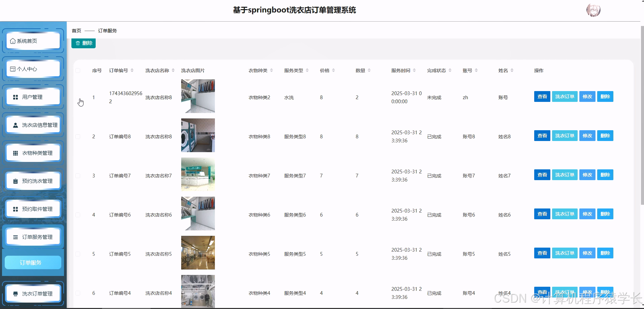Viewport: 644px width, 309px height.
Task: Sort by 完成状态 column arrows
Action: pos(450,71)
